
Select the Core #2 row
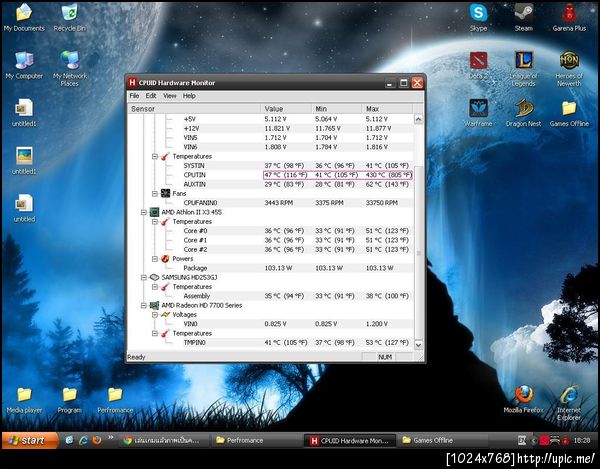pos(271,249)
